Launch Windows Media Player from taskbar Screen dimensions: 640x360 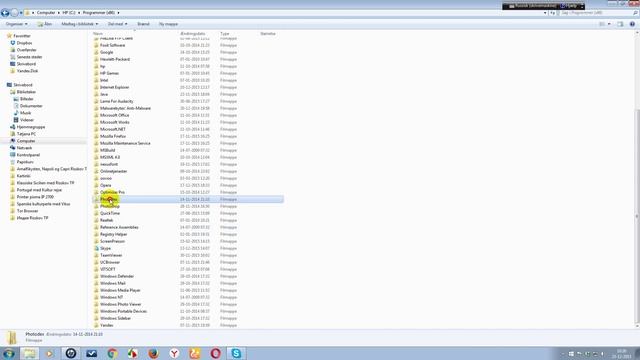click(50, 353)
